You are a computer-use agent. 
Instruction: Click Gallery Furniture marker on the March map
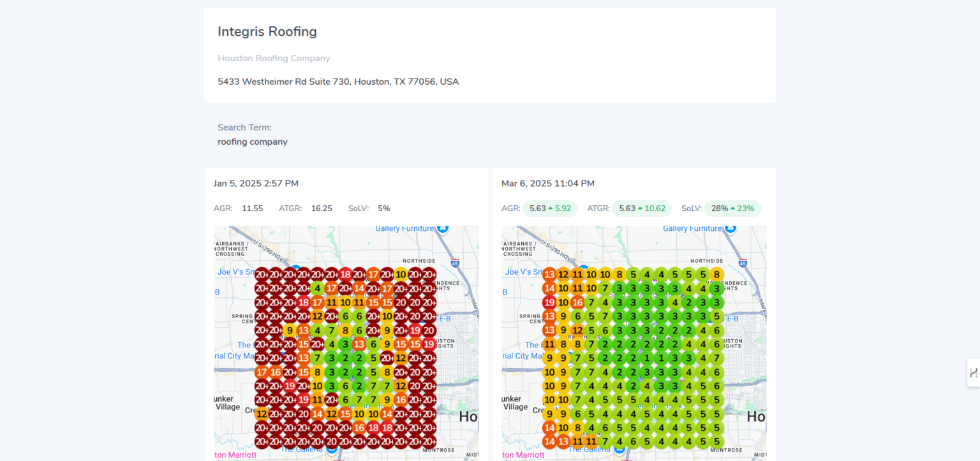[731, 228]
